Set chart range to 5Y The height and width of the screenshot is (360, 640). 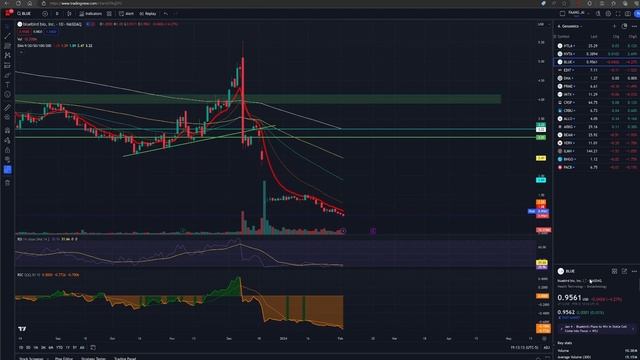click(x=75, y=347)
